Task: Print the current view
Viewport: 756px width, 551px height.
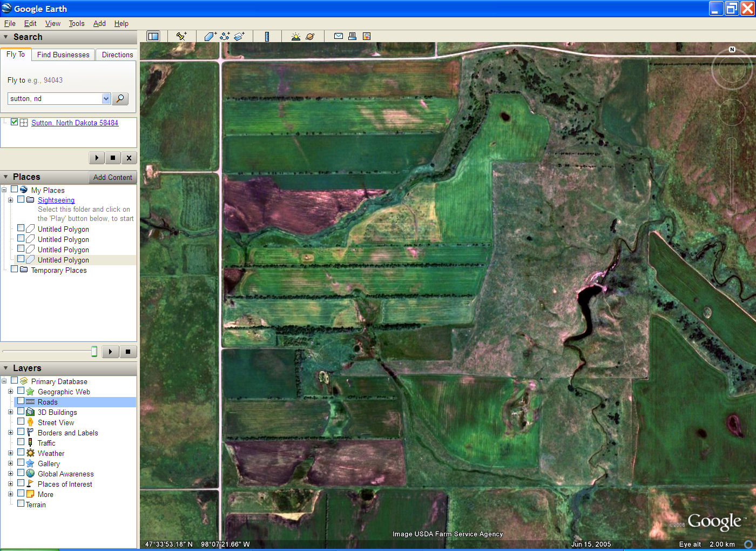Action: (352, 36)
